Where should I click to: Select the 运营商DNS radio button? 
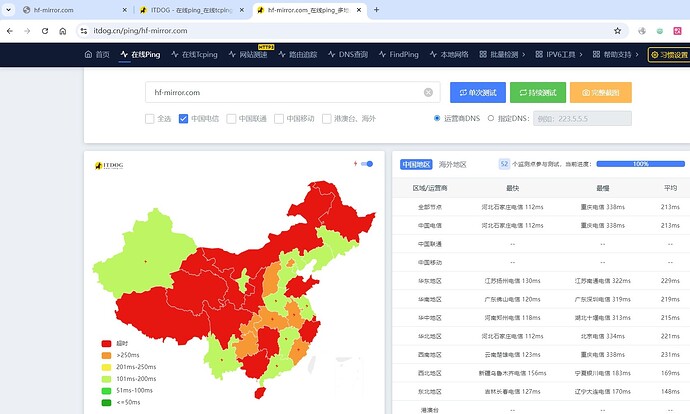click(x=437, y=118)
